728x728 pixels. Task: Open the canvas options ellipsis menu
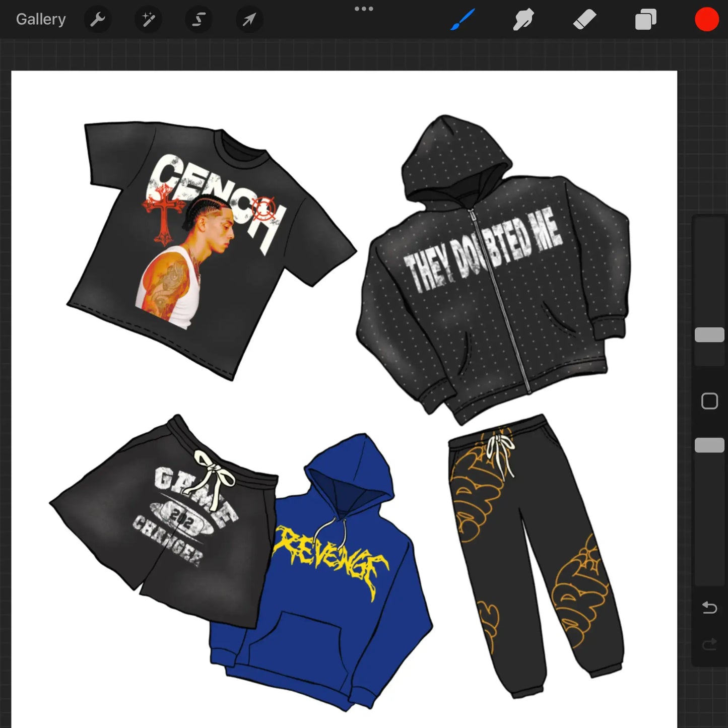pyautogui.click(x=364, y=8)
